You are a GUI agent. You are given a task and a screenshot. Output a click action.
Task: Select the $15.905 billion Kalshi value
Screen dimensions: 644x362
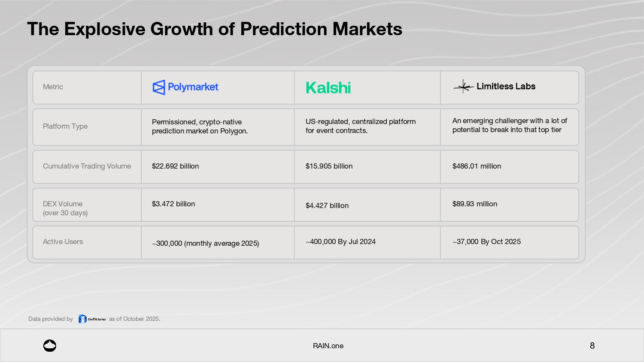(x=329, y=166)
